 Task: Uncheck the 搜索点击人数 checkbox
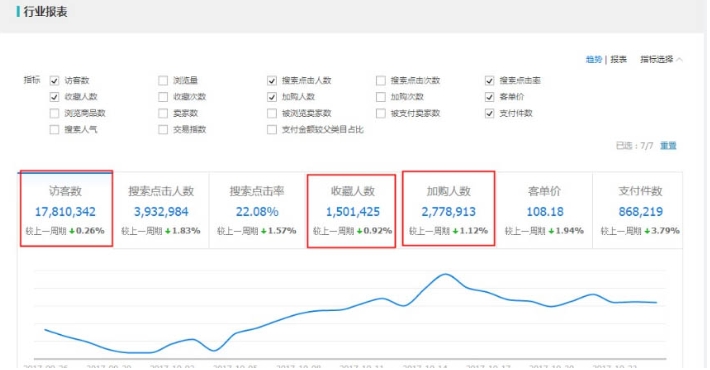pos(272,81)
